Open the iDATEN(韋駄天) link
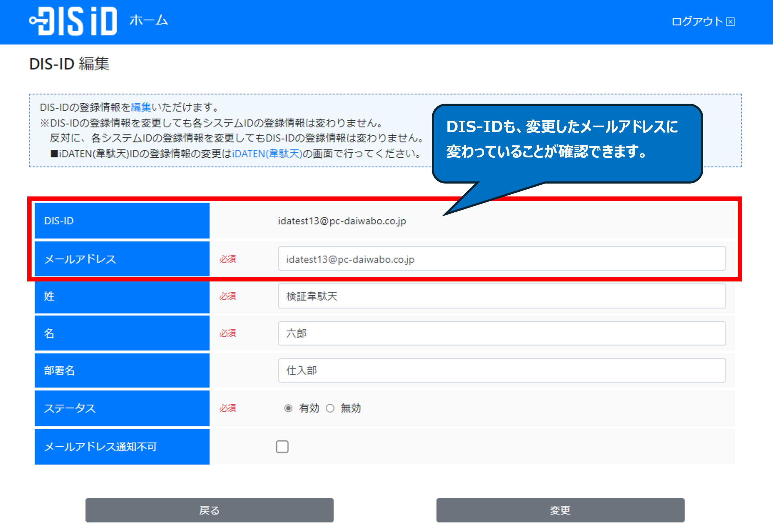 267,154
